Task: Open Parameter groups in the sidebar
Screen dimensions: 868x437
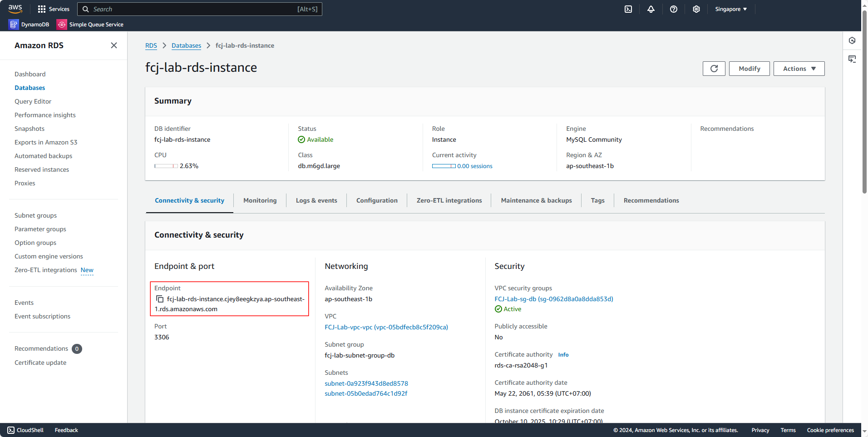Action: tap(40, 229)
